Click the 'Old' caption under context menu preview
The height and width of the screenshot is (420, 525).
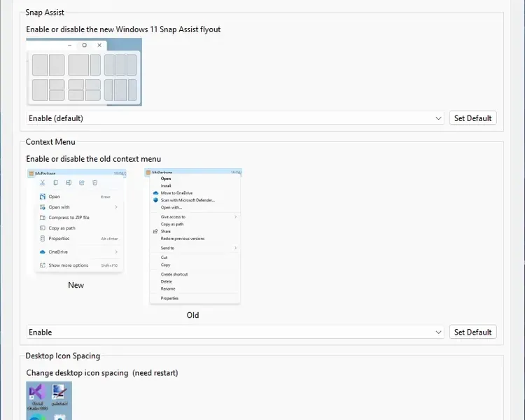[x=192, y=315]
